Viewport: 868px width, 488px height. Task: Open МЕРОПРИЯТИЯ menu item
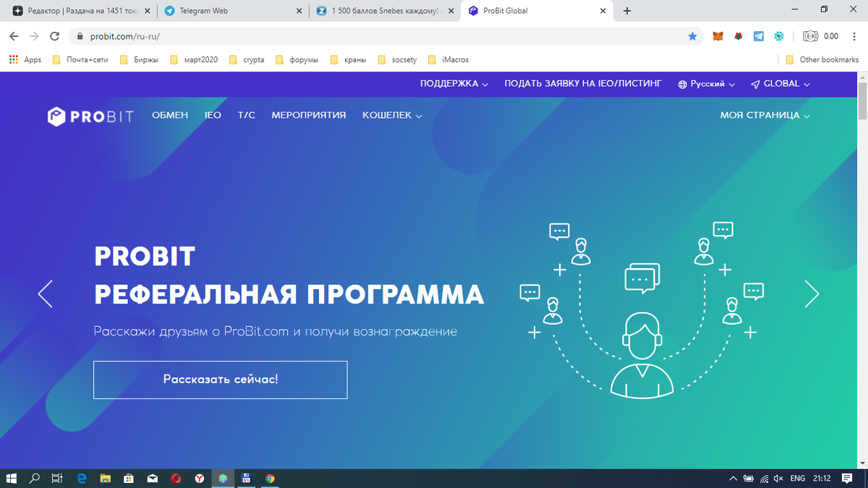309,115
